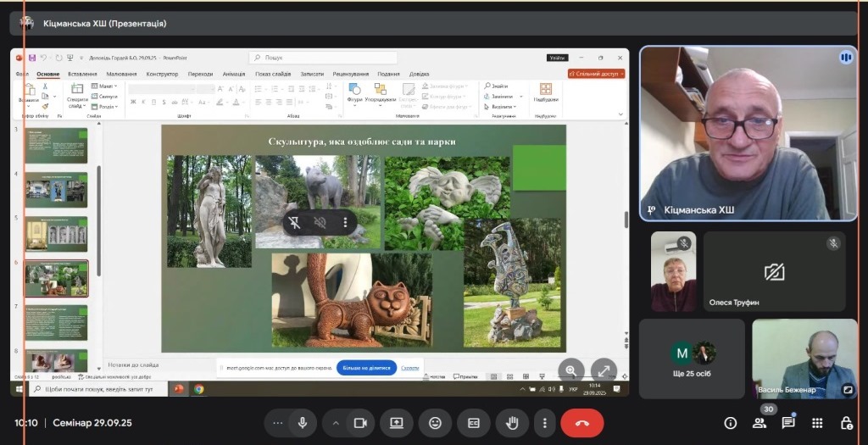868x445 pixels.
Task: Click the share screen icon
Action: click(x=396, y=423)
